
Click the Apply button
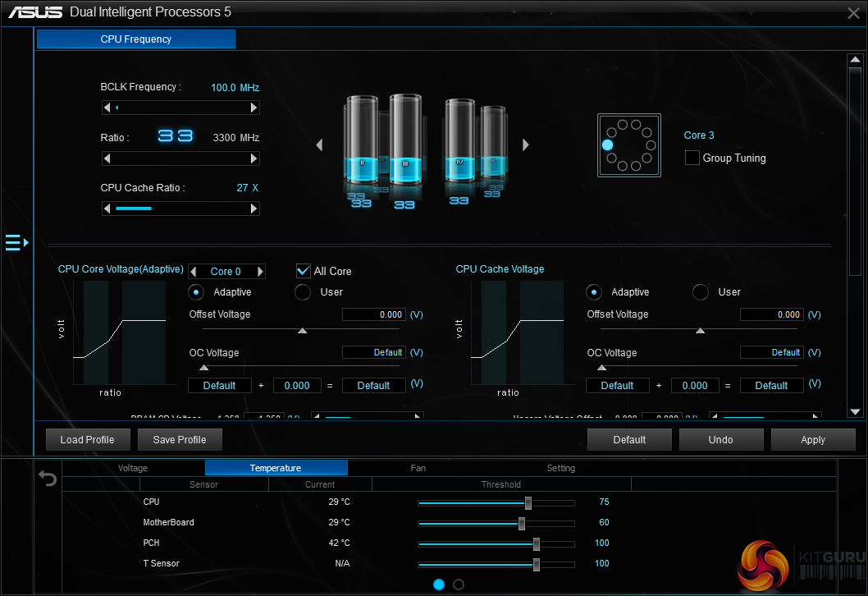coord(812,439)
